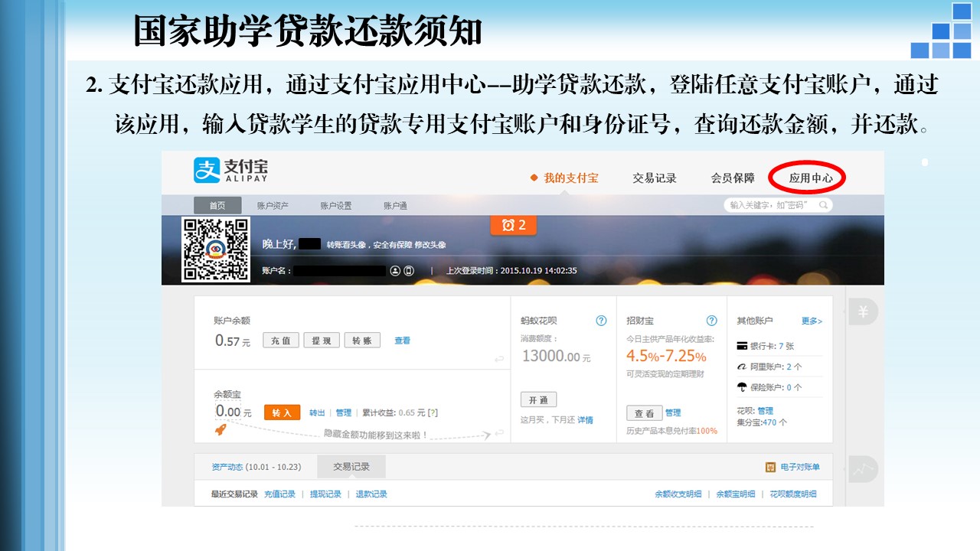Click the search magnifier icon
The height and width of the screenshot is (551, 980).
click(x=823, y=205)
